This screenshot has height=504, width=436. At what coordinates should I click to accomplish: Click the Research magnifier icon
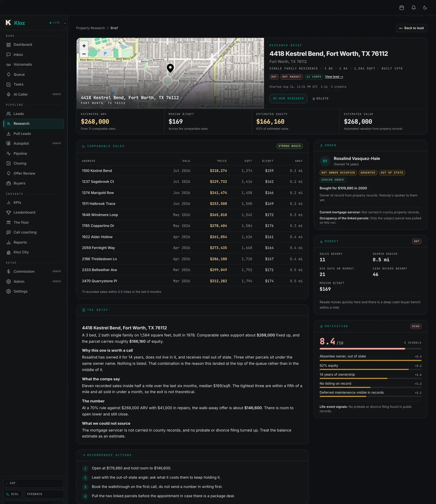[8, 124]
